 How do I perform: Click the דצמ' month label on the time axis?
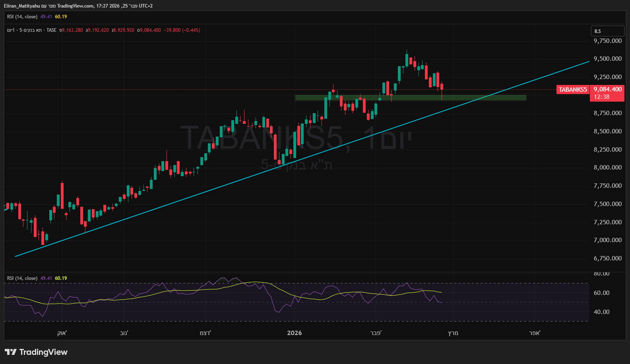pyautogui.click(x=205, y=333)
